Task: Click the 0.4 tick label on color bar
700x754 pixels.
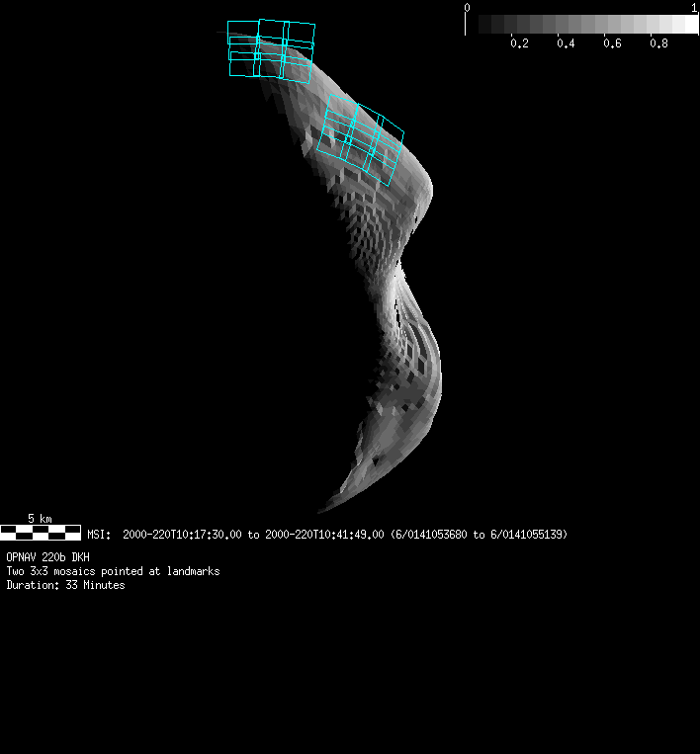Action: [x=566, y=43]
